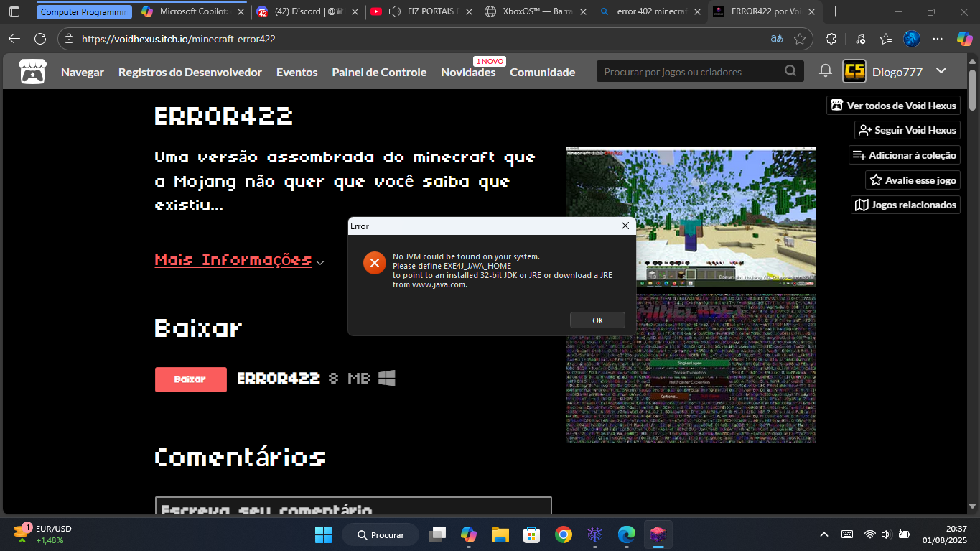Switch to the Discord tab
The height and width of the screenshot is (551, 980).
tap(307, 11)
